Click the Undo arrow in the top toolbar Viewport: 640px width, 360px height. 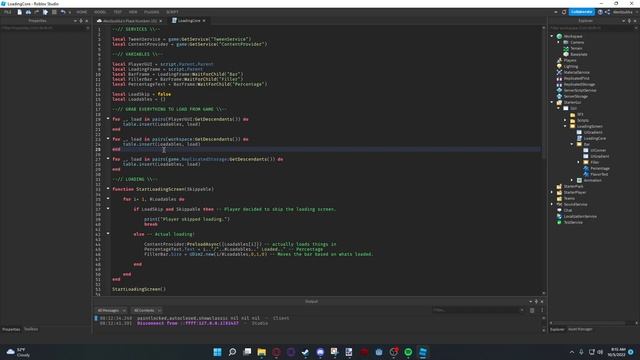point(63,12)
